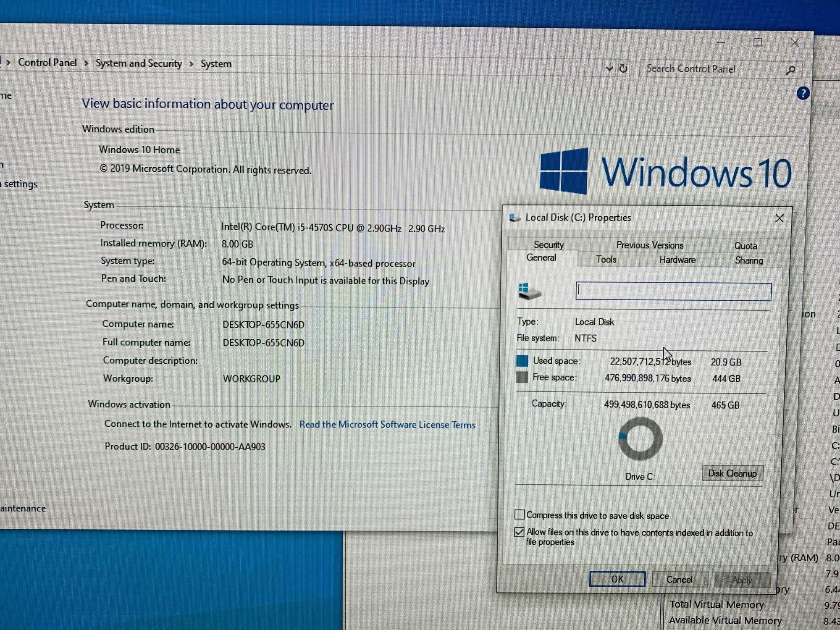Expand the chevron after System and Security
Screen dimensions: 840x630
click(x=191, y=64)
